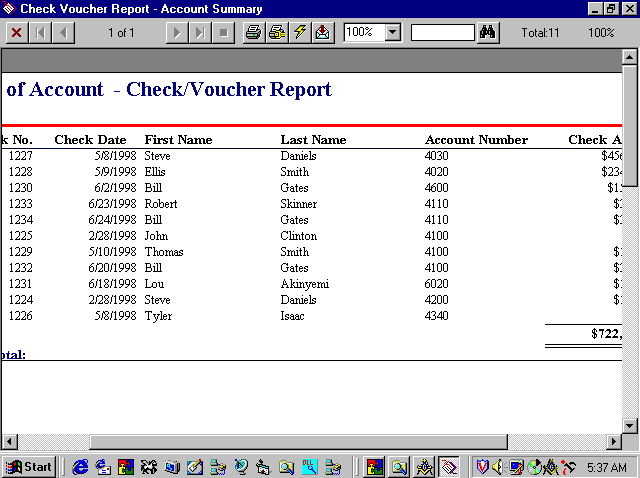This screenshot has height=478, width=640.
Task: Go to the next report page
Action: click(177, 33)
